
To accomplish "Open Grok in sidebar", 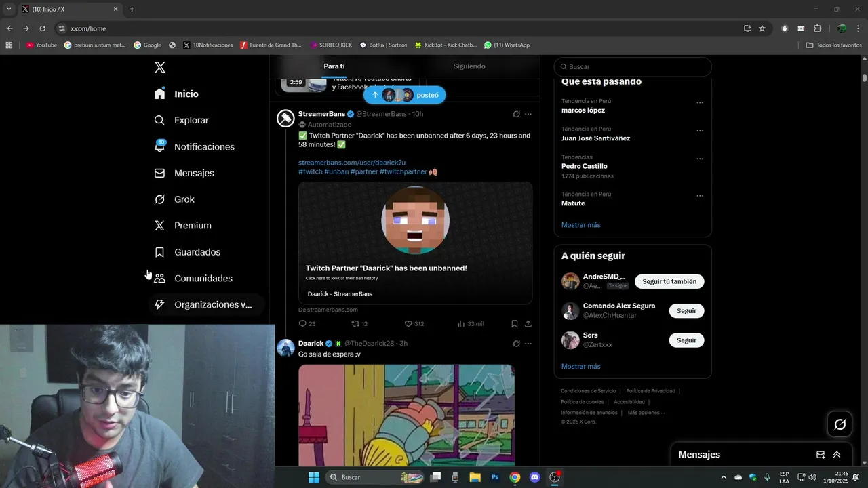I will coord(175,199).
